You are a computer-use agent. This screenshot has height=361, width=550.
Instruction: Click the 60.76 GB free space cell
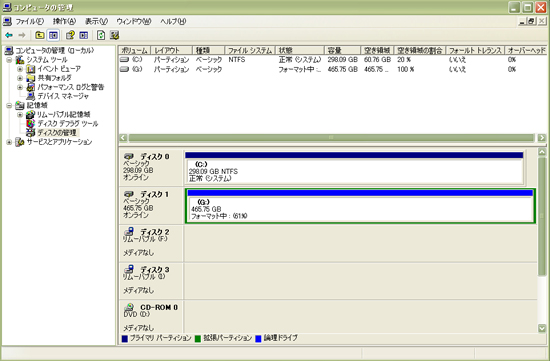[377, 60]
